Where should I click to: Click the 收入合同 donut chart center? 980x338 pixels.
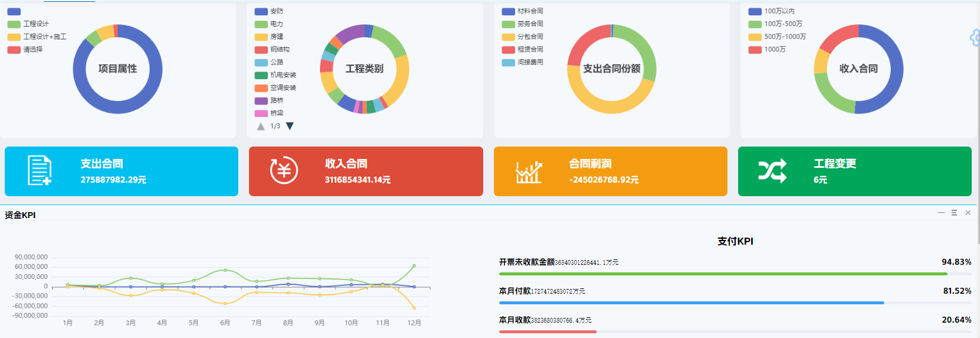click(x=858, y=69)
